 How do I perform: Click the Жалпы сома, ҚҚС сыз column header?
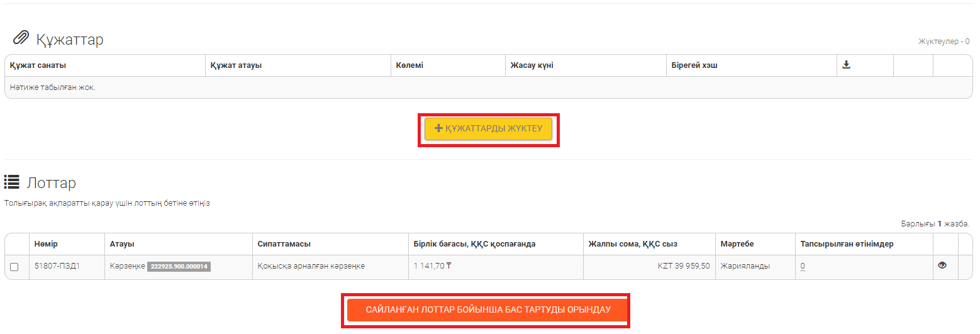tap(632, 244)
